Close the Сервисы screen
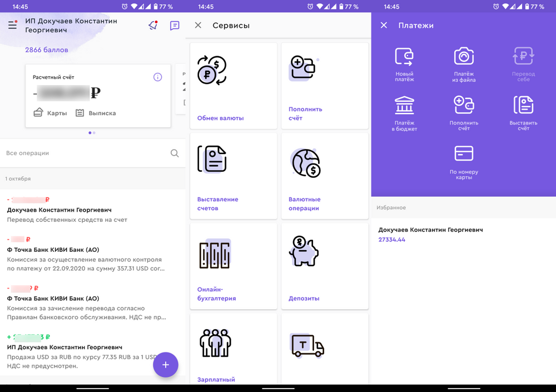The image size is (556, 392). point(198,25)
